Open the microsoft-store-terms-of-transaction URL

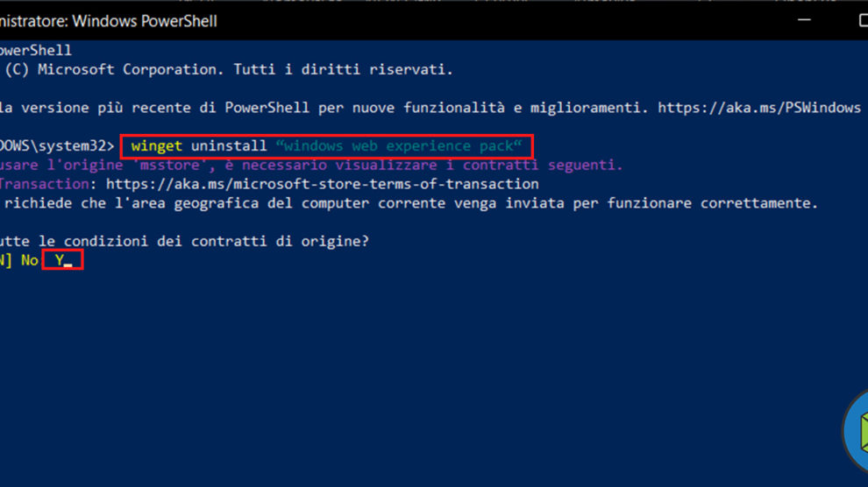(322, 184)
